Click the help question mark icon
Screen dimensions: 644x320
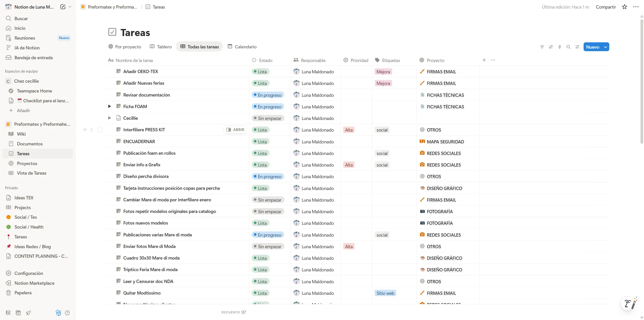(x=67, y=313)
